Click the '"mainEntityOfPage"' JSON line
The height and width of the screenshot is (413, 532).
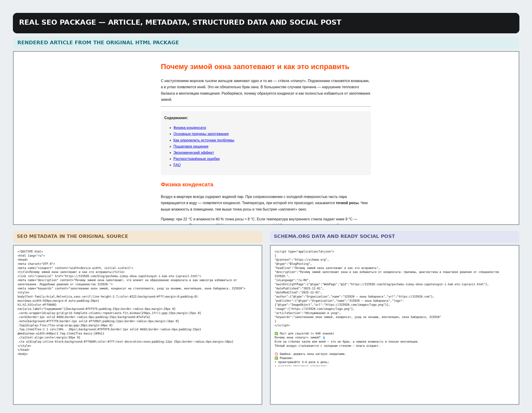(x=382, y=284)
